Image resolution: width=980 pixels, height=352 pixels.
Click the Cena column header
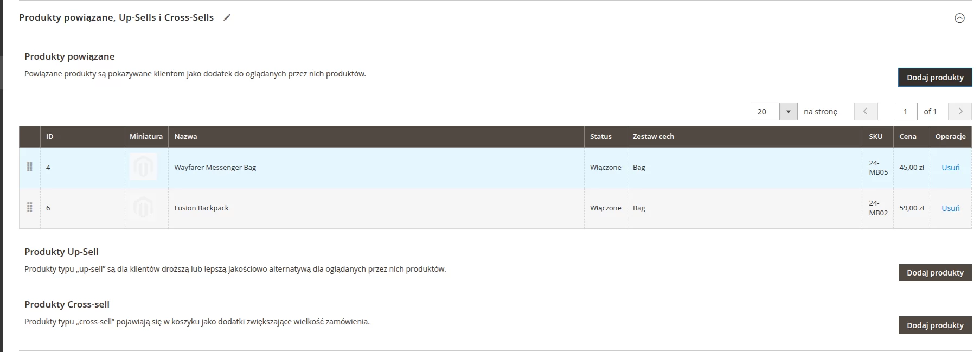pyautogui.click(x=907, y=137)
